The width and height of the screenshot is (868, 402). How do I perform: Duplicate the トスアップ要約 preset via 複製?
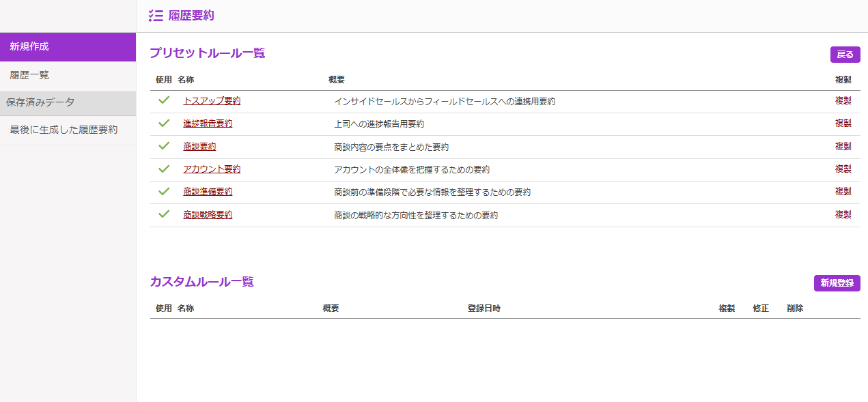(843, 101)
